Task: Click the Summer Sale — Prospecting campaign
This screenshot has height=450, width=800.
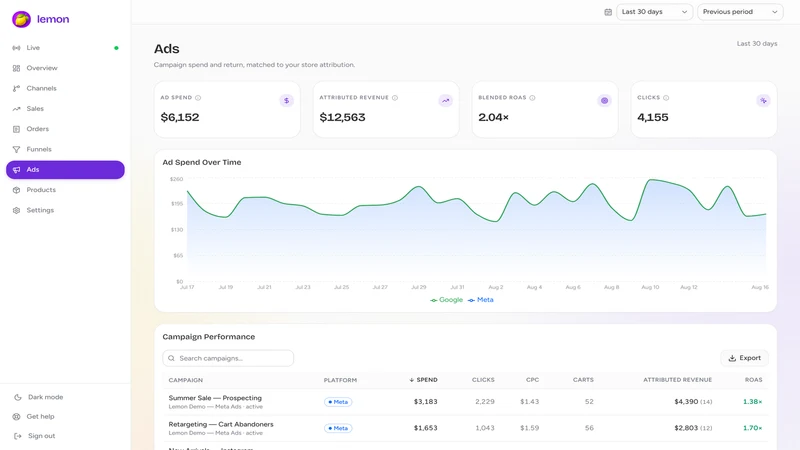Action: pyautogui.click(x=215, y=398)
